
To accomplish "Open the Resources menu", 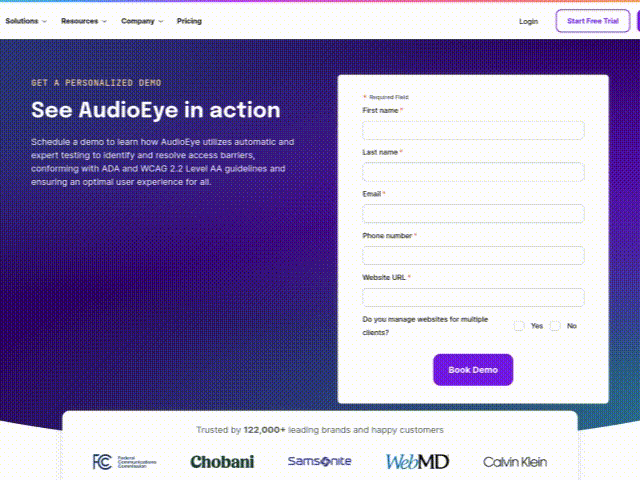I will coord(84,21).
